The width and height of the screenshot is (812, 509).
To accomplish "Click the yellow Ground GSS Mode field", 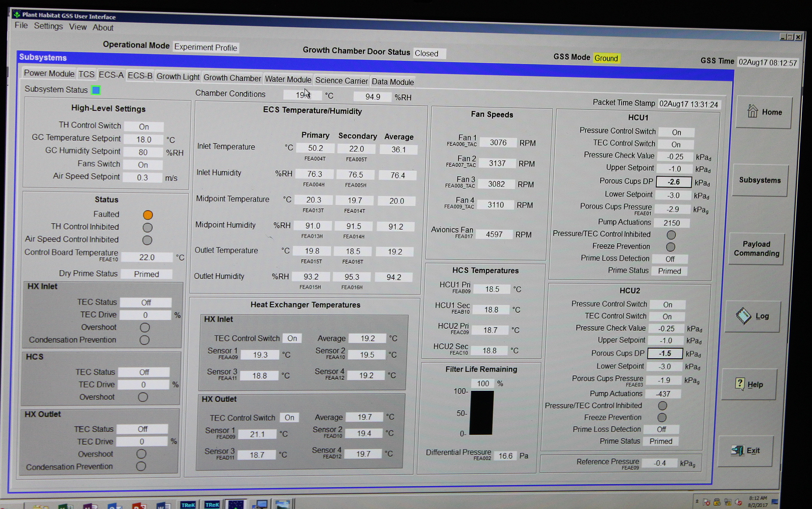I will pyautogui.click(x=606, y=58).
